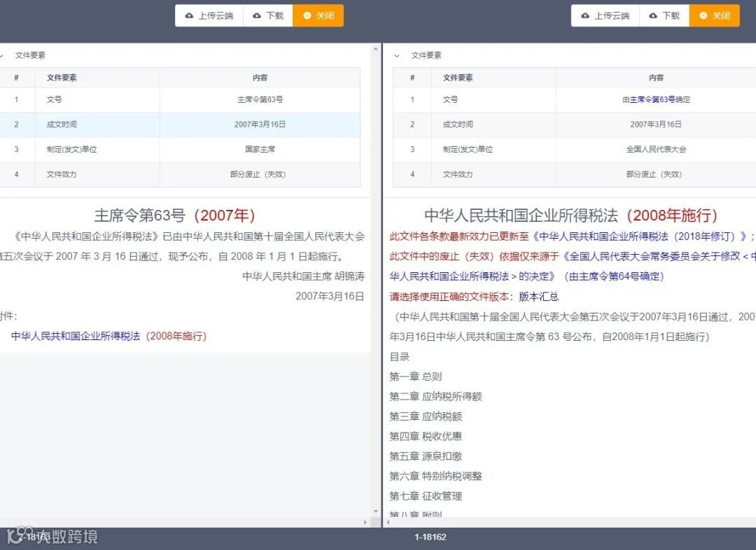Click 国家主席 cell in left table
The width and height of the screenshot is (756, 550).
[x=260, y=150]
